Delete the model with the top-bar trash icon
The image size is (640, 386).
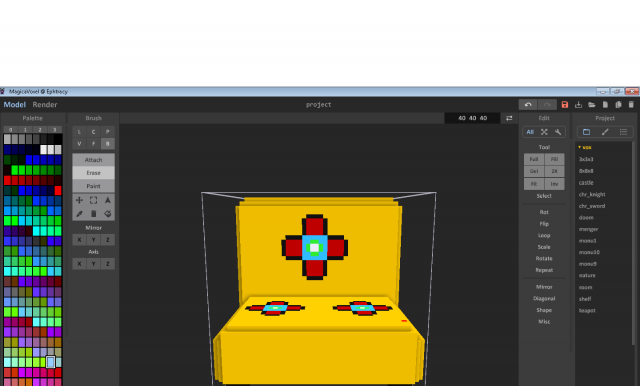(x=631, y=105)
